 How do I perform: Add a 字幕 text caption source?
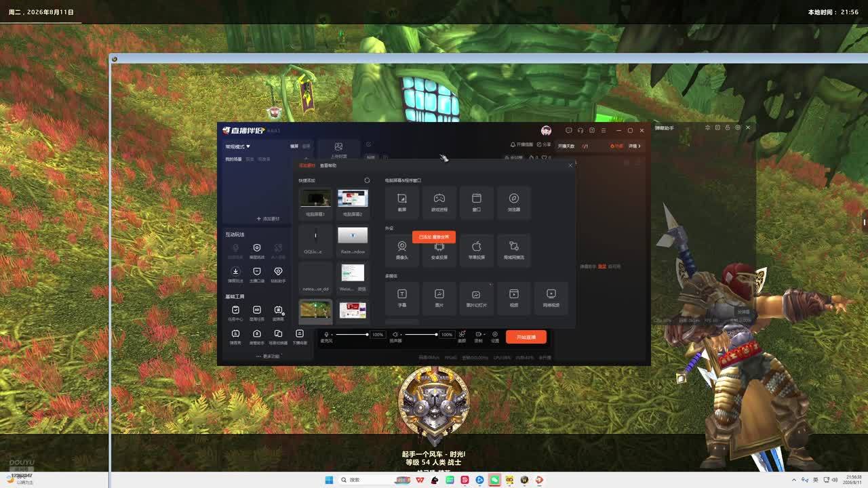pos(402,298)
